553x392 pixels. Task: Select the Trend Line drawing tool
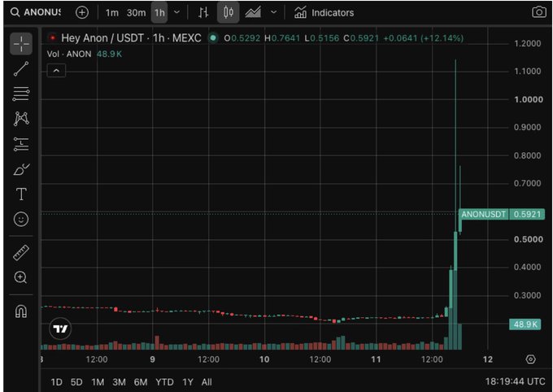pos(21,69)
